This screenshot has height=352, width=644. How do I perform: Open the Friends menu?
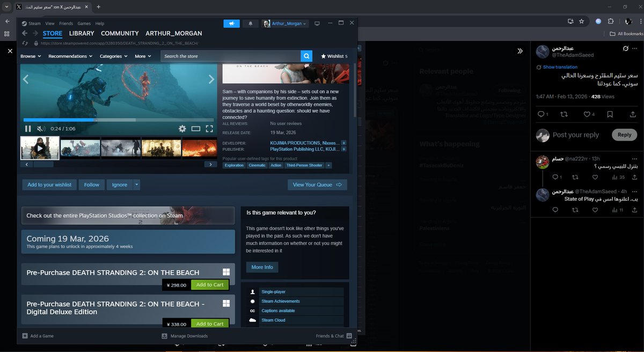tap(66, 24)
